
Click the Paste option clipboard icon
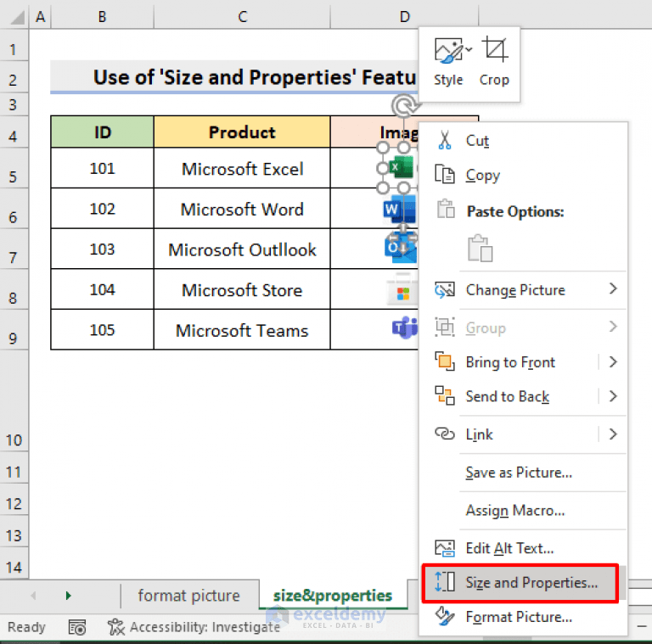(x=480, y=248)
